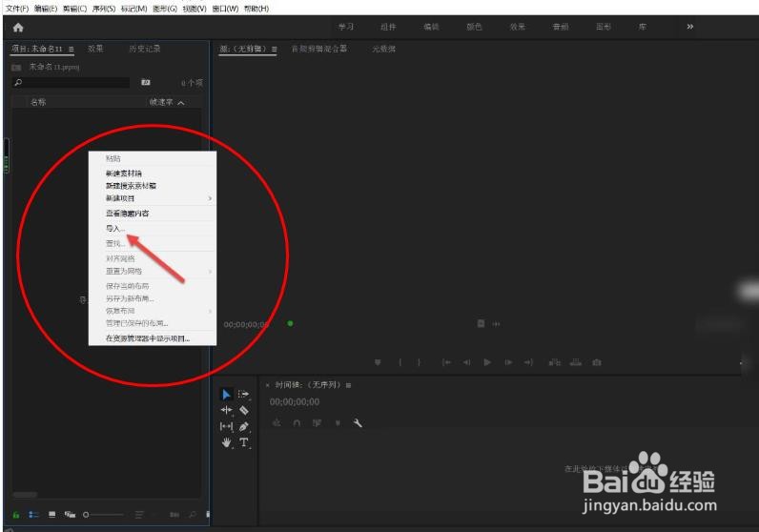
Task: Open timeline wrench settings
Action: [x=358, y=423]
